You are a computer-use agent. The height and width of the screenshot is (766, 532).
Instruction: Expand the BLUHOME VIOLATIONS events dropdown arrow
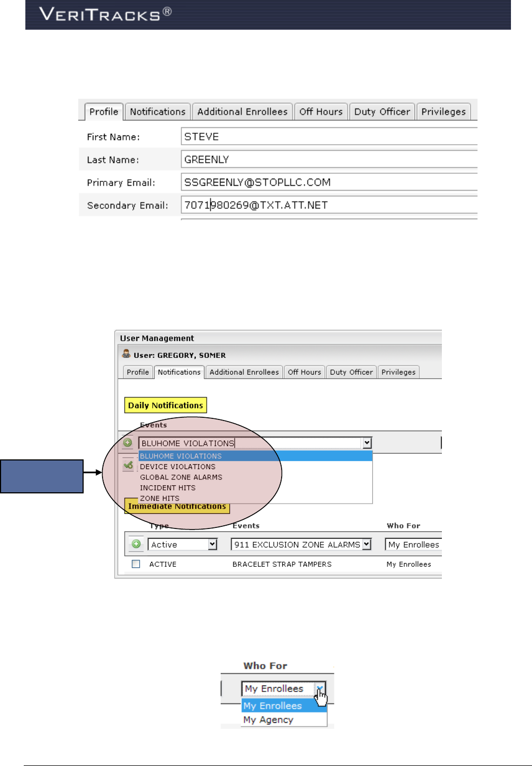pyautogui.click(x=367, y=443)
